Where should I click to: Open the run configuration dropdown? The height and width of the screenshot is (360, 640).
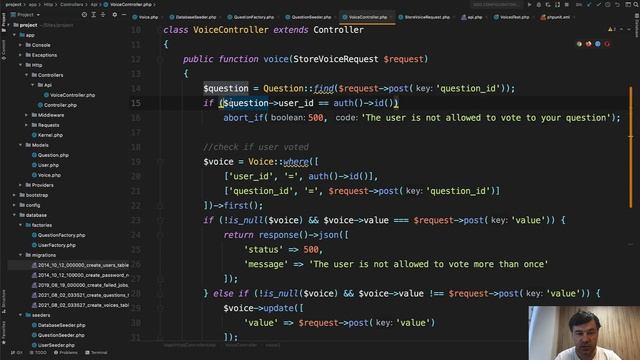click(496, 4)
